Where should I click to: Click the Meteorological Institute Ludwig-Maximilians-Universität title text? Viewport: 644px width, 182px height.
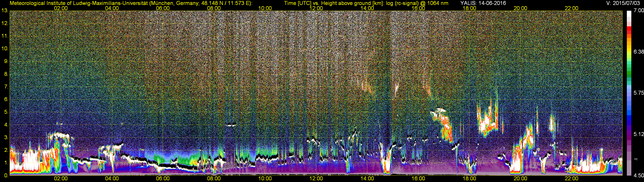131,3
